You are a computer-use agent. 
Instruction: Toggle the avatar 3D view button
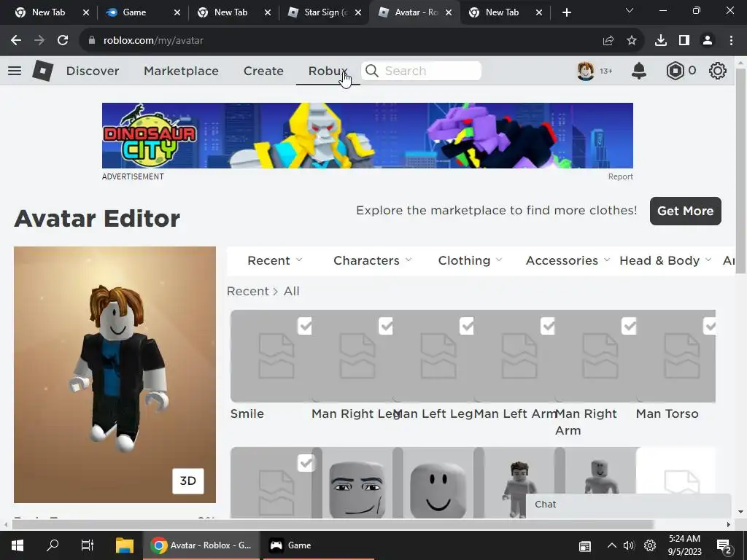(x=187, y=481)
